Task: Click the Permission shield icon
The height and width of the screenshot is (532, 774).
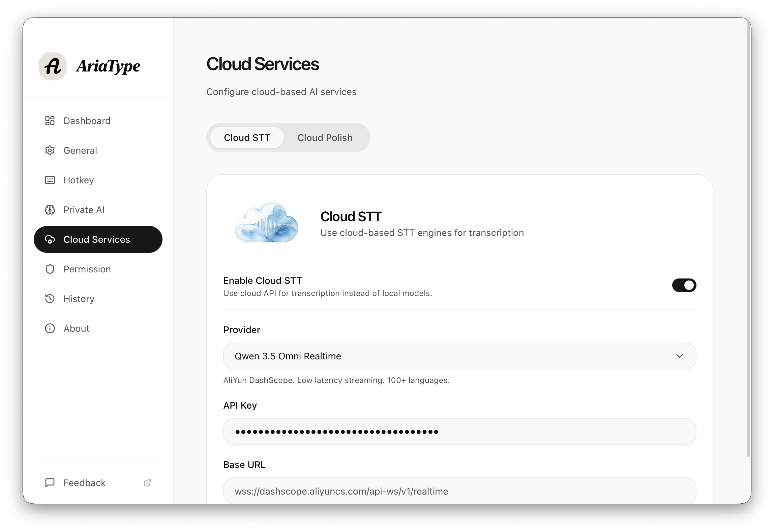Action: 50,269
